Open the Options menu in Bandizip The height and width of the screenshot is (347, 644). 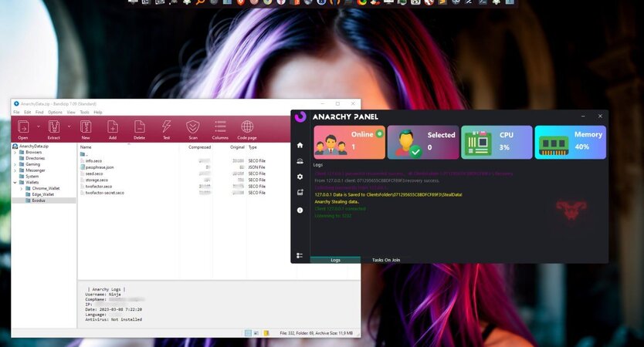click(55, 112)
